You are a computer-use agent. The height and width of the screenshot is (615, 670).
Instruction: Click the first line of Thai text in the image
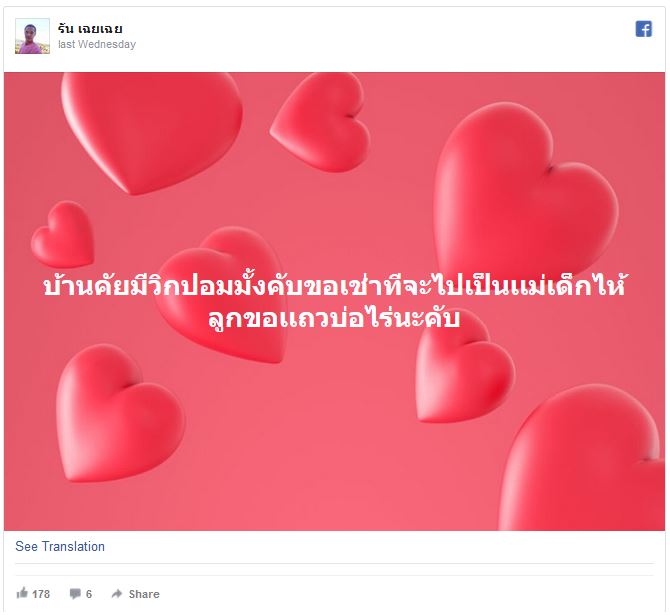[x=334, y=285]
